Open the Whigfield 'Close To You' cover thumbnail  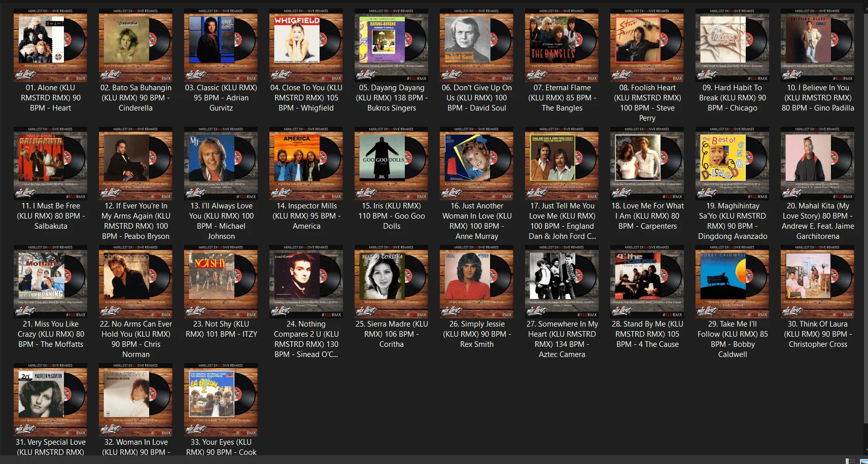click(x=306, y=45)
